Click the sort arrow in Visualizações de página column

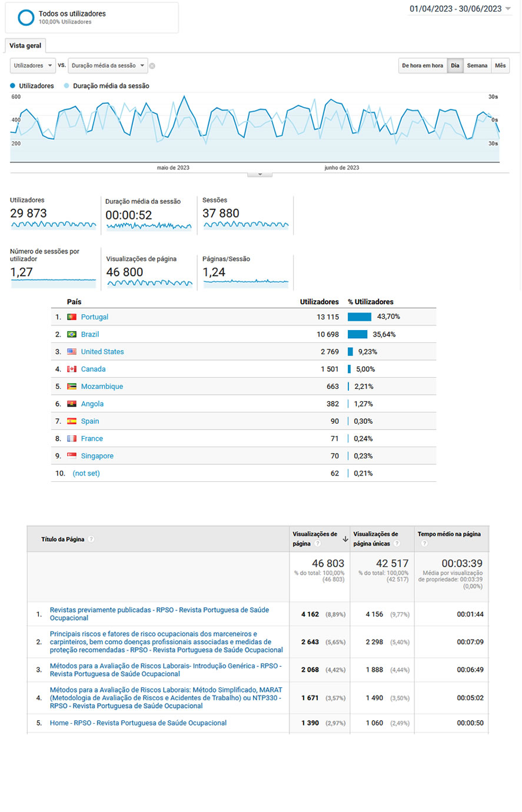pos(345,539)
